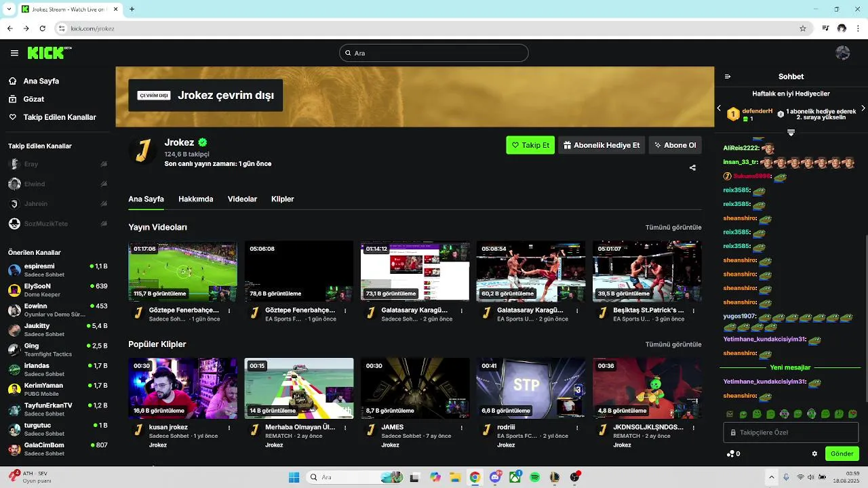The width and height of the screenshot is (868, 488).
Task: Click the verified badge next to Jrokez
Action: click(x=202, y=142)
